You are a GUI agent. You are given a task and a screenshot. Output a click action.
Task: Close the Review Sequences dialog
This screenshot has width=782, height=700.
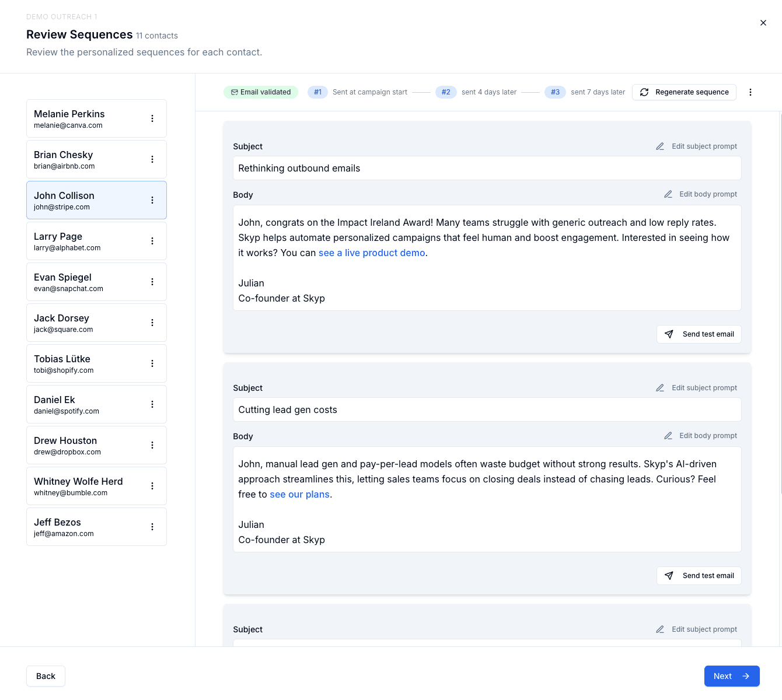(763, 23)
